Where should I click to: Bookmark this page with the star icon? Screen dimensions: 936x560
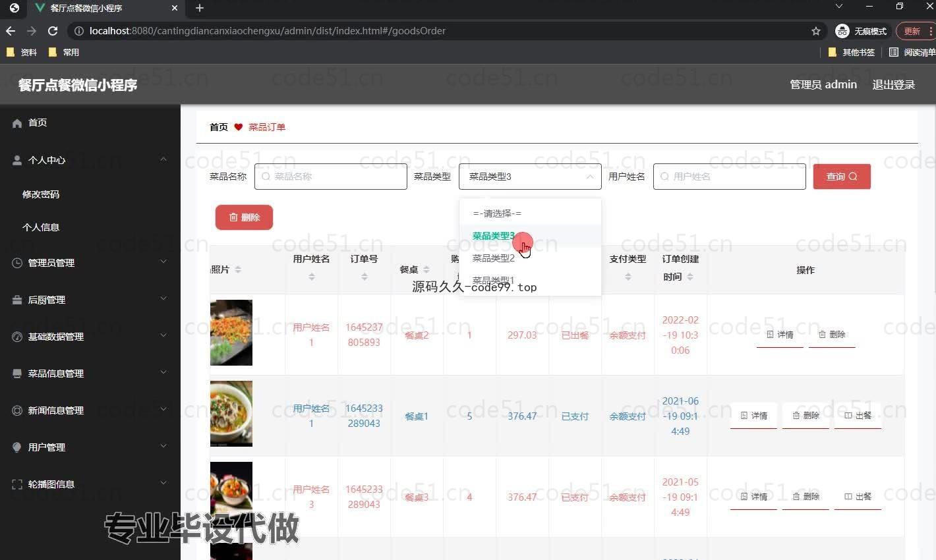[x=816, y=31]
